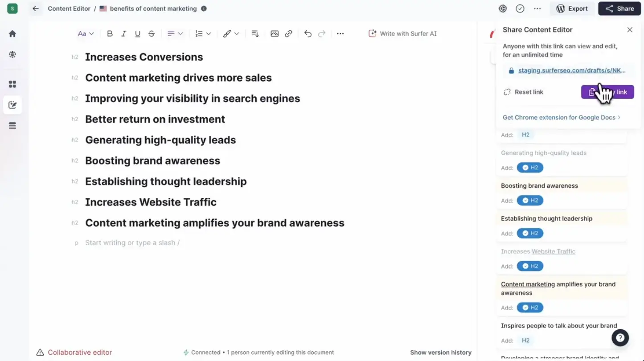Open the Content Editor breadcrumb
This screenshot has width=644, height=361.
tap(69, 8)
